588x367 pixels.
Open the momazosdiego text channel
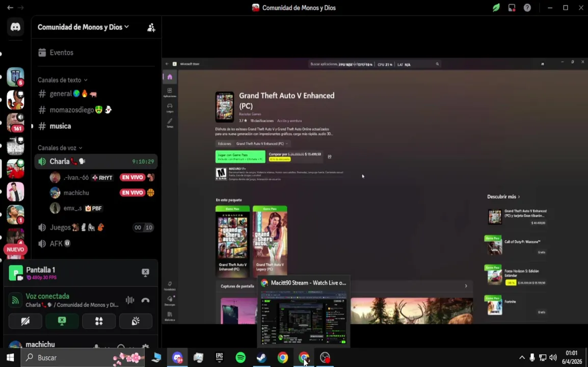click(x=96, y=110)
